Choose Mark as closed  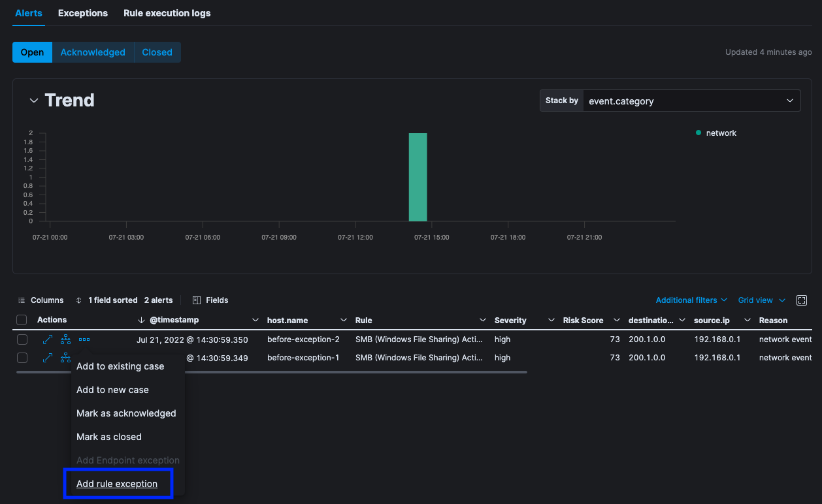coord(109,437)
